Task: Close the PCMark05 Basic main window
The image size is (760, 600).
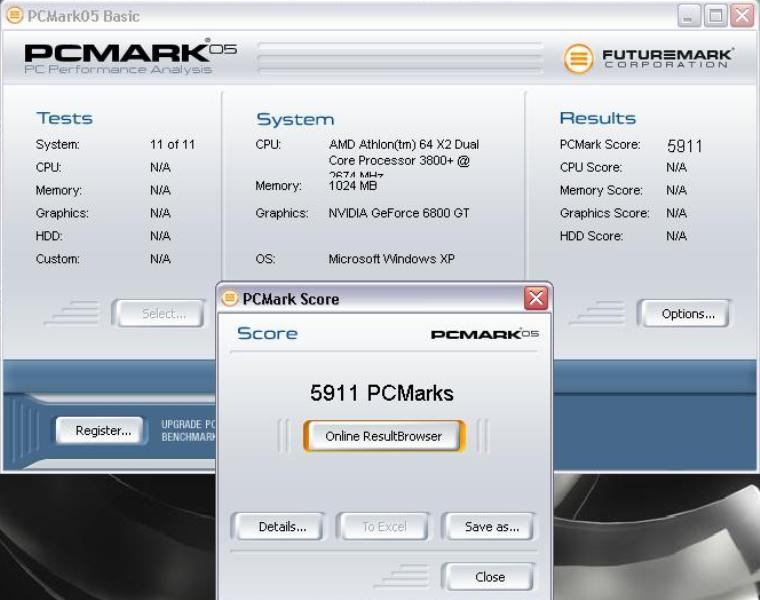Action: [742, 16]
